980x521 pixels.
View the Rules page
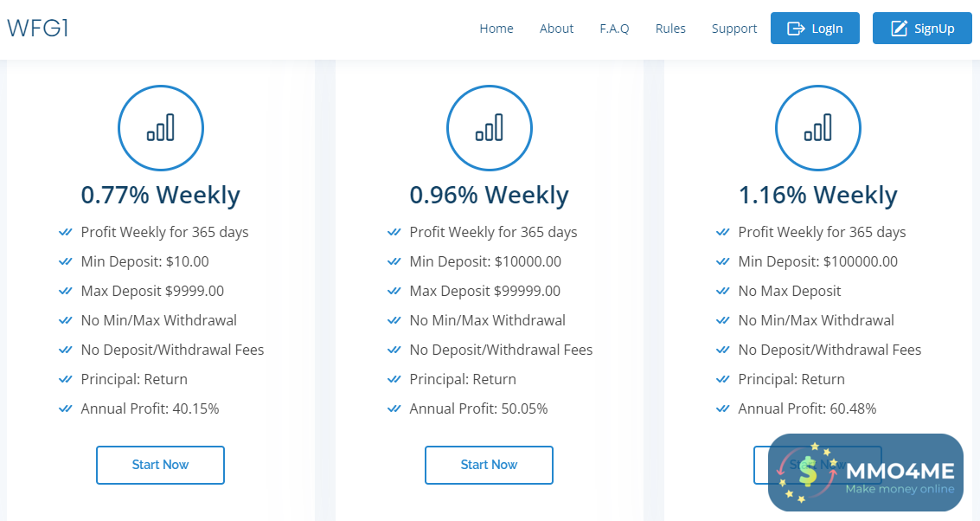(x=670, y=29)
